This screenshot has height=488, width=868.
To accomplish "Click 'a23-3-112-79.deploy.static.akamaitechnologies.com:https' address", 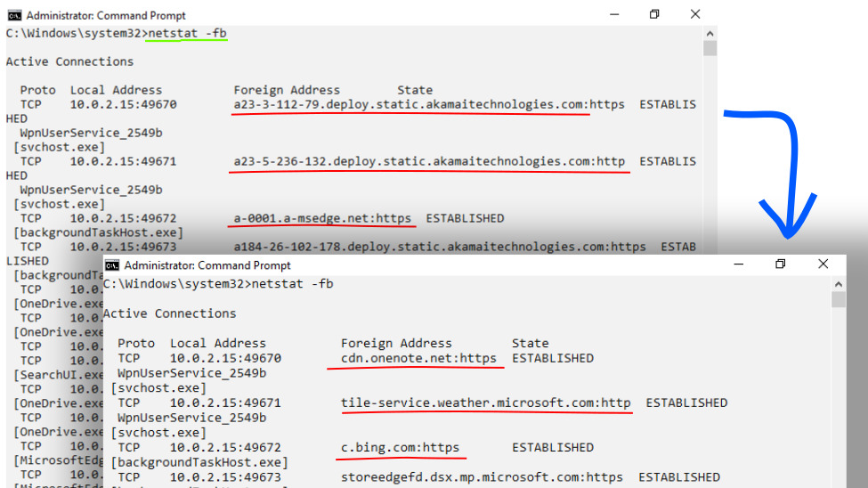I will click(x=429, y=104).
